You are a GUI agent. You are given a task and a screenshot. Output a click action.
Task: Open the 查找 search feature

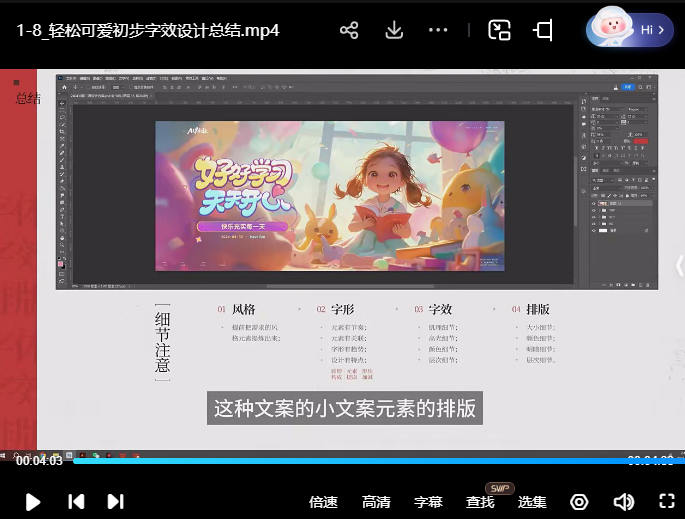[480, 502]
